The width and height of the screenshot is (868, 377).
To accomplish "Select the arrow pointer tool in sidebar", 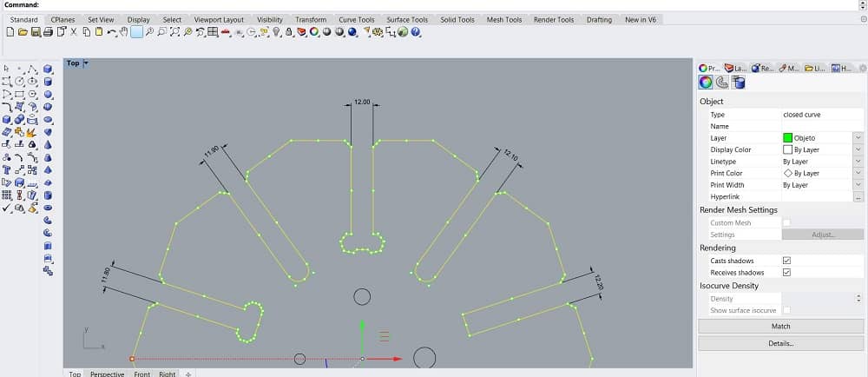I will click(x=7, y=69).
